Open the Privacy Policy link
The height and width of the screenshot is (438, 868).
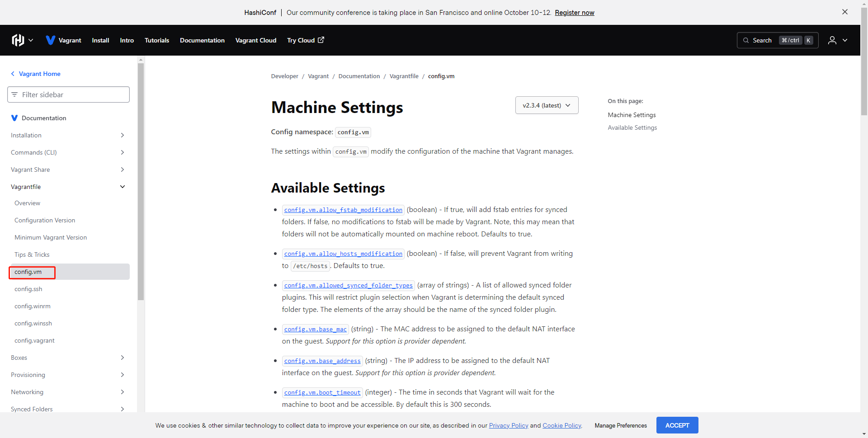coord(509,425)
